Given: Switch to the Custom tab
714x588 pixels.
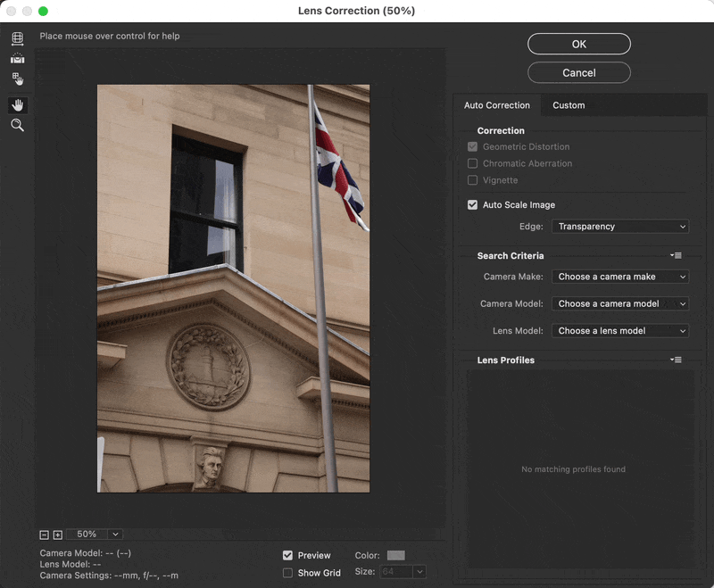Looking at the screenshot, I should 569,105.
